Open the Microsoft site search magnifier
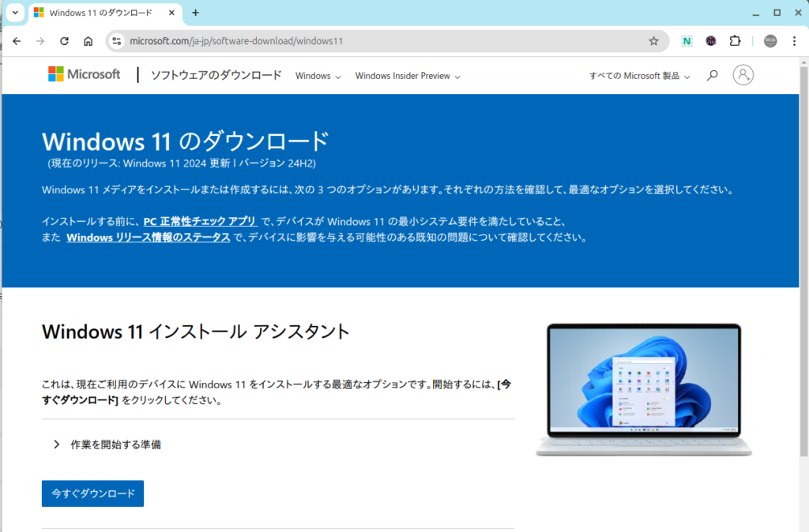809x532 pixels. click(713, 76)
